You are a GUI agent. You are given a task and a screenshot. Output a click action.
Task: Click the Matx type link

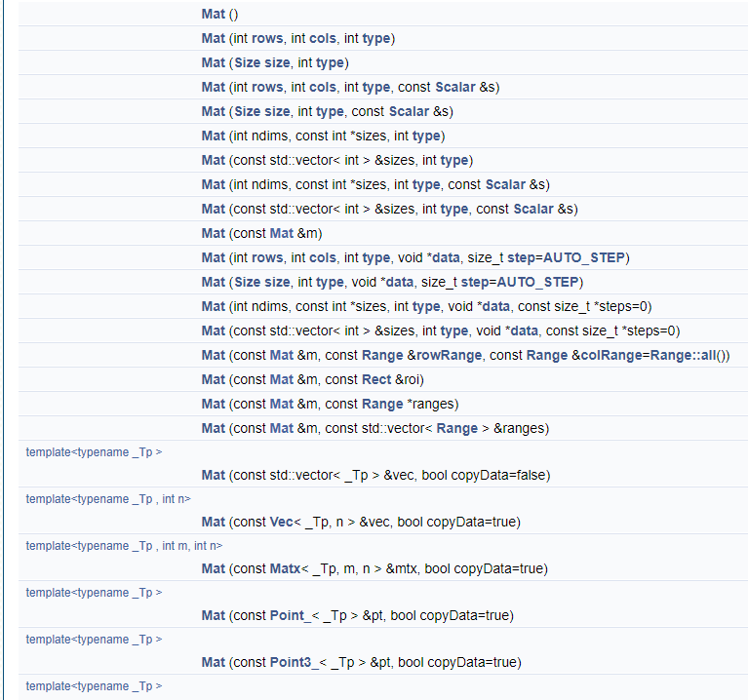point(286,568)
